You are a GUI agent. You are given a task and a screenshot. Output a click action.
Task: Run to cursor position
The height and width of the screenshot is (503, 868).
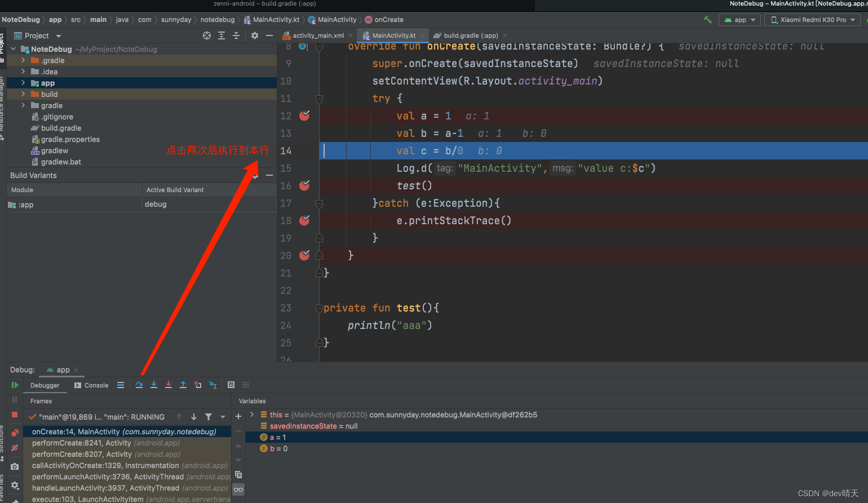[213, 385]
